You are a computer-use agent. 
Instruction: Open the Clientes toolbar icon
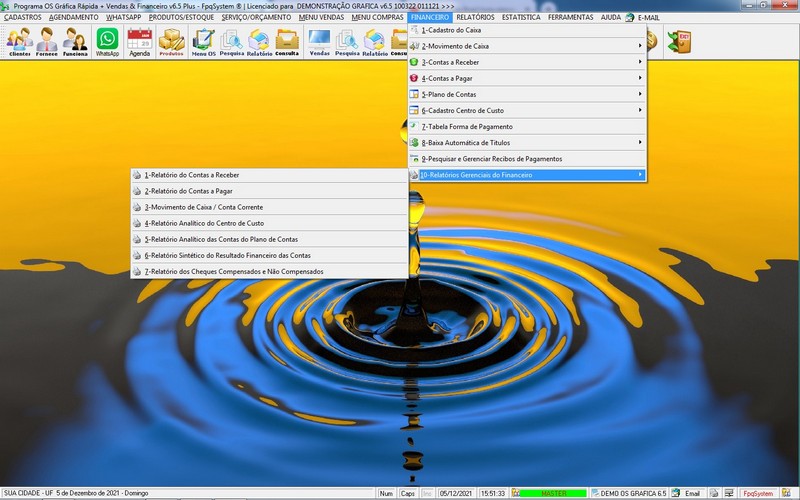coord(19,41)
